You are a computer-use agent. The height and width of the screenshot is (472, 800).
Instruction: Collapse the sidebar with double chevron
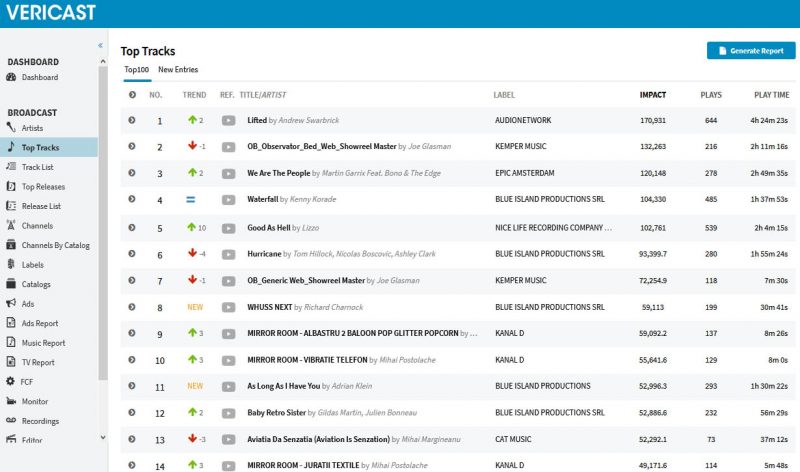coord(101,45)
